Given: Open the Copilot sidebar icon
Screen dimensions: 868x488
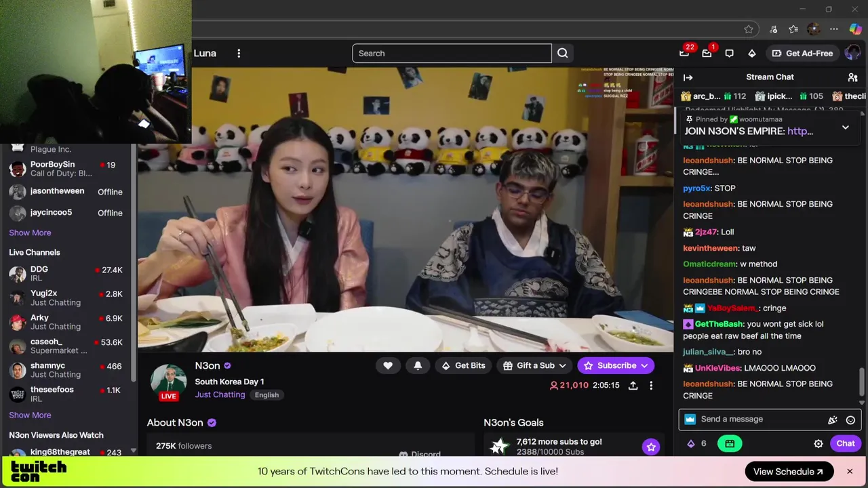Looking at the screenshot, I should pyautogui.click(x=855, y=29).
